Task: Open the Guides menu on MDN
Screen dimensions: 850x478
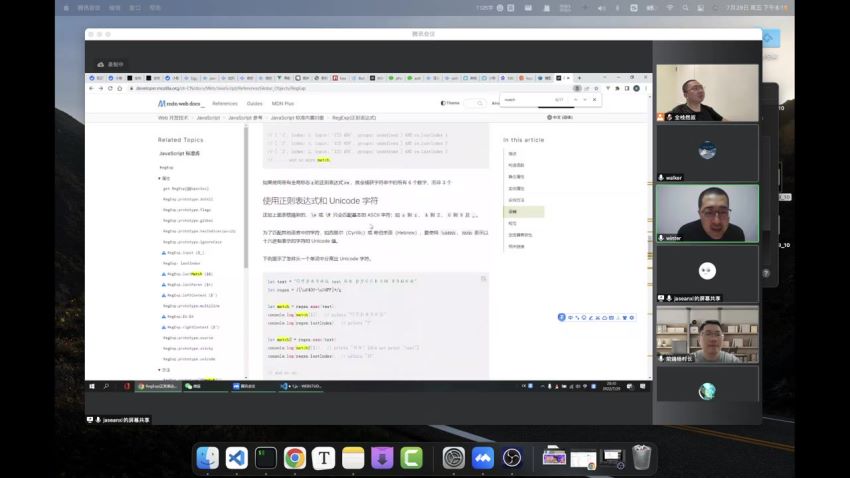Action: coord(255,103)
